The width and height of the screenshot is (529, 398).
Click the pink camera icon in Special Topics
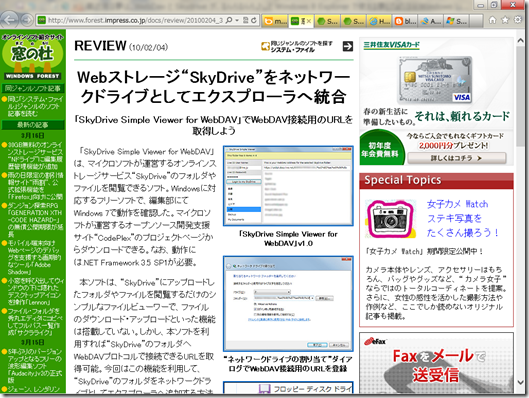pos(390,219)
